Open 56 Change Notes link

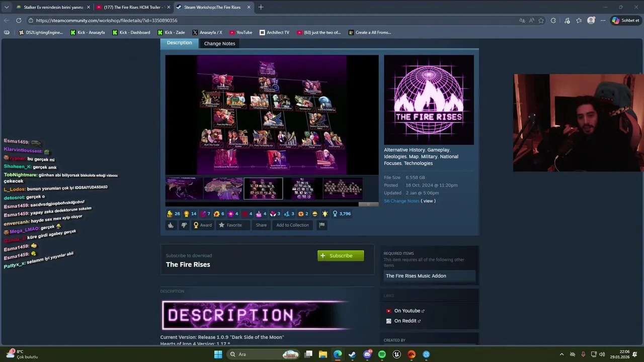[x=401, y=201]
